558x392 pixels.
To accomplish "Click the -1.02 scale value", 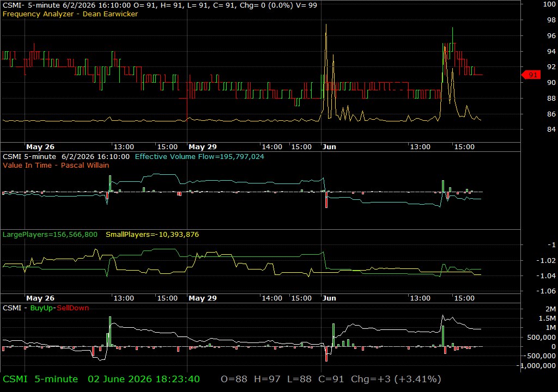I will (x=546, y=260).
